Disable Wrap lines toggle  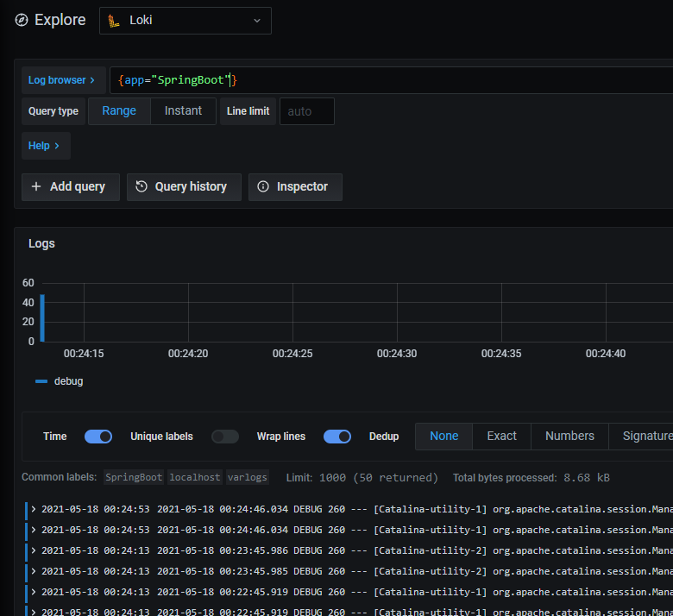(337, 437)
